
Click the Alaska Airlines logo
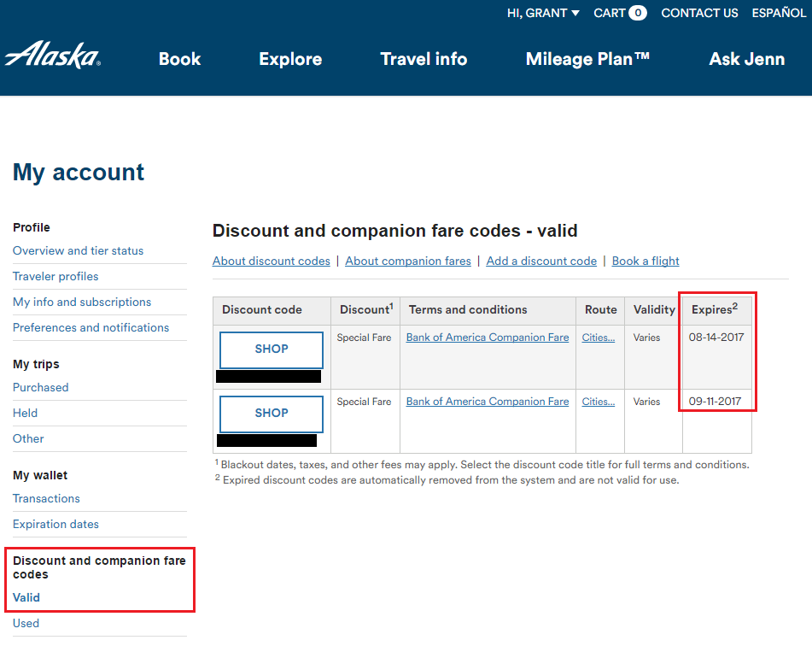(53, 56)
